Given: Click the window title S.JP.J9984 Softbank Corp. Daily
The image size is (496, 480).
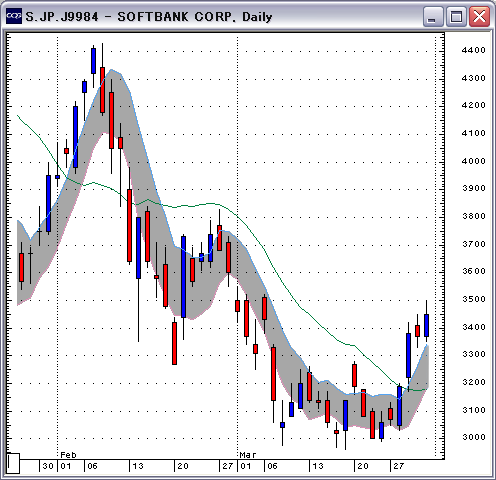Looking at the screenshot, I should (x=149, y=17).
